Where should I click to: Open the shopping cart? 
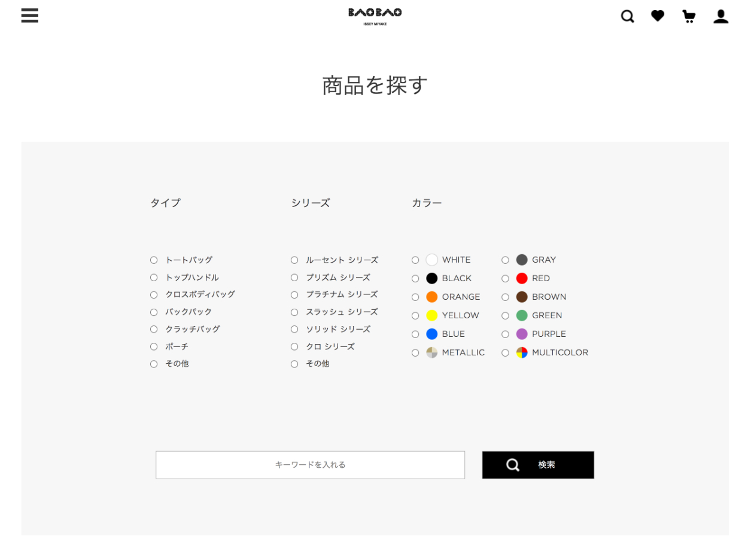[x=689, y=16]
